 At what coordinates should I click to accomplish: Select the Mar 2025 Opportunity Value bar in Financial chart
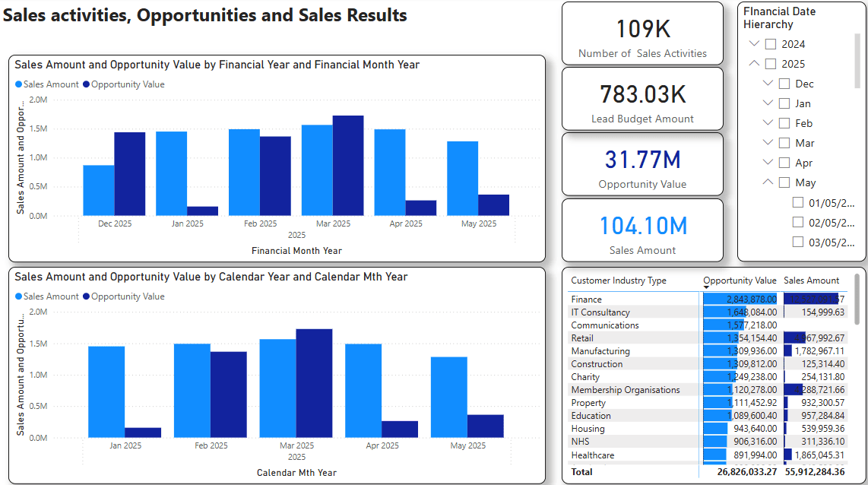click(x=348, y=166)
